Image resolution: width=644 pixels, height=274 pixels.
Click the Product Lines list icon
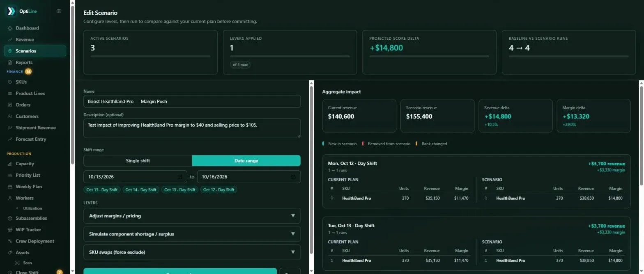point(10,94)
